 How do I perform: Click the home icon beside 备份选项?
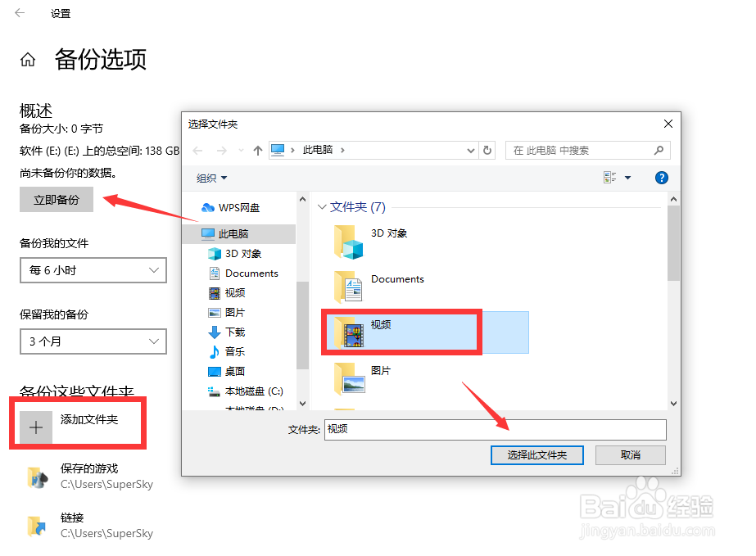28,59
